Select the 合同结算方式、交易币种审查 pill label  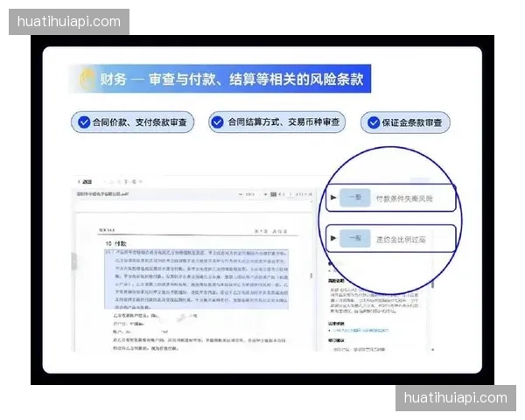tap(283, 122)
